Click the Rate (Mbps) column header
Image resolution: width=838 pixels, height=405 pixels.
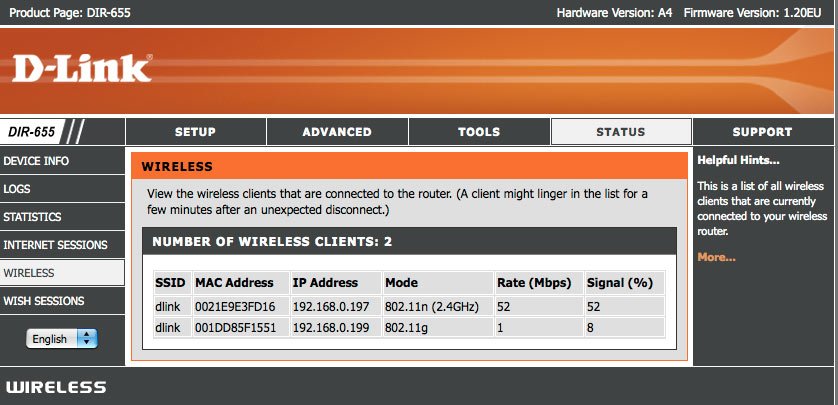(x=539, y=283)
